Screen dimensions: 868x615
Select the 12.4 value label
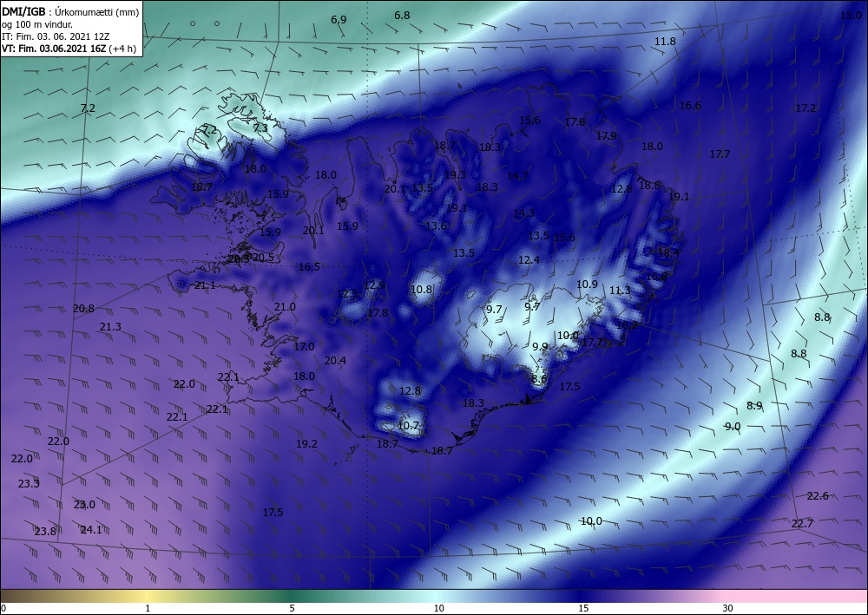click(529, 260)
